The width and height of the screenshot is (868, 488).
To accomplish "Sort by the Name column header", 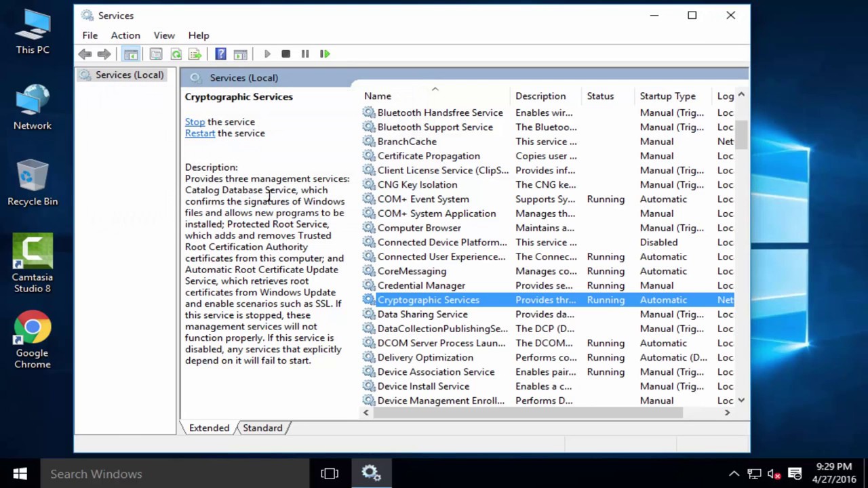I will [435, 96].
